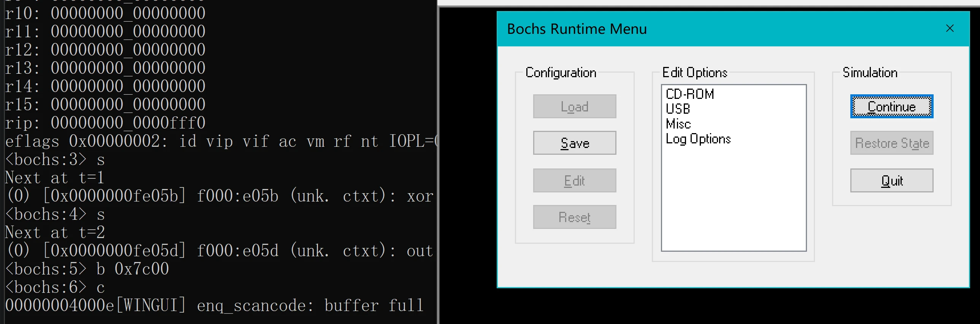Click the r12 register line
Screen dimensions: 980x324
(x=105, y=50)
